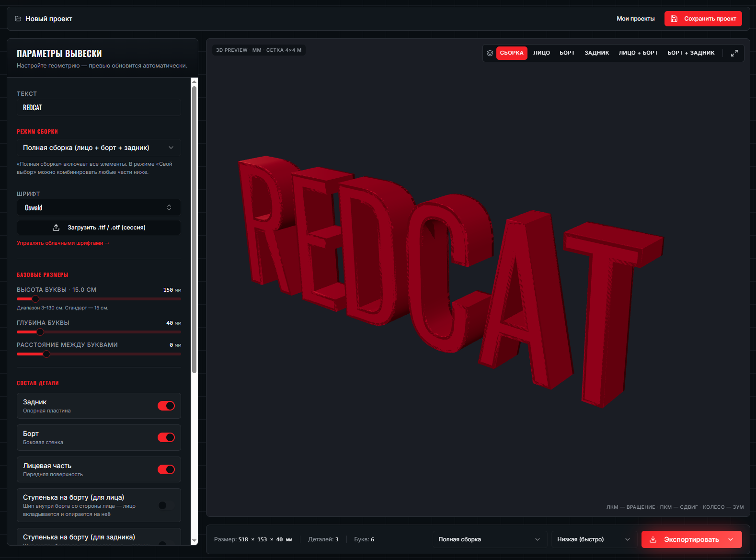Click the Размер 518 × 153 × 40 readout
Image resolution: width=756 pixels, height=560 pixels.
pos(253,539)
